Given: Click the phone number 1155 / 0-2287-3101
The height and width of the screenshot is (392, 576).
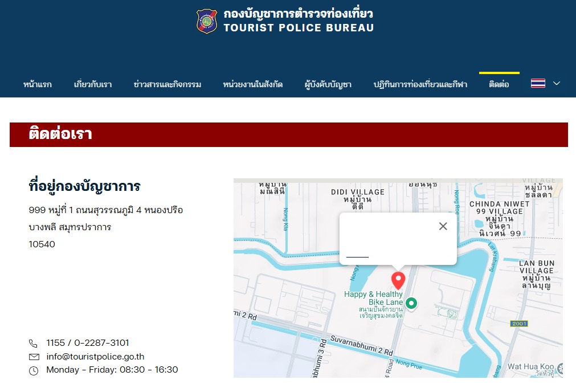Looking at the screenshot, I should 88,342.
